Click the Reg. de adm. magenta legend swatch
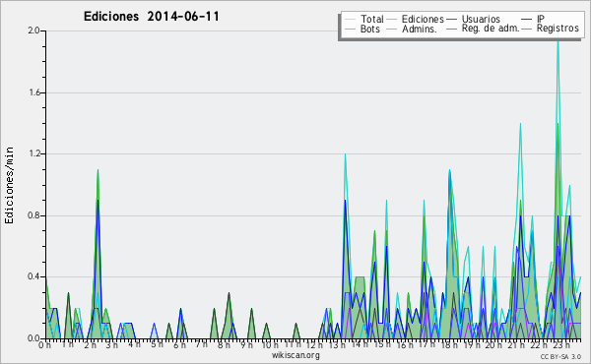This screenshot has width=591, height=364. click(451, 30)
